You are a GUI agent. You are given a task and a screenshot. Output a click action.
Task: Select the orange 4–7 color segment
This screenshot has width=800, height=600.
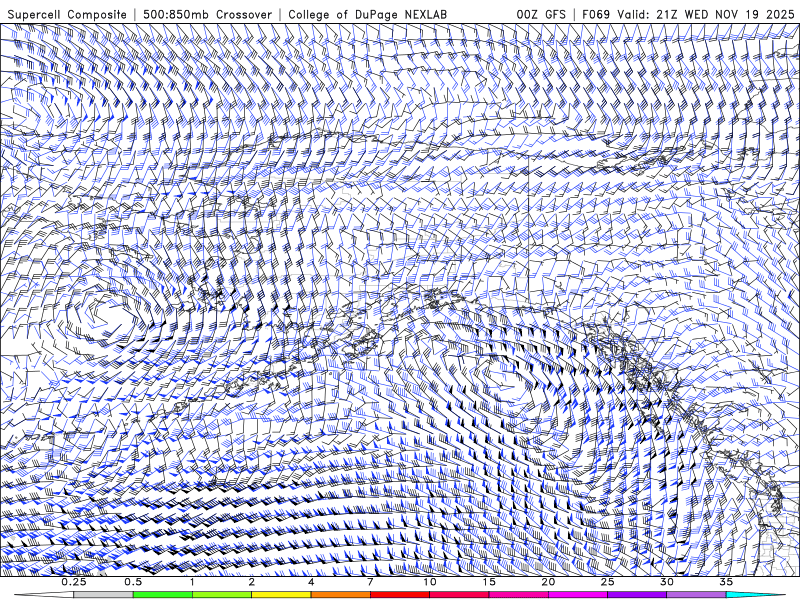click(340, 595)
